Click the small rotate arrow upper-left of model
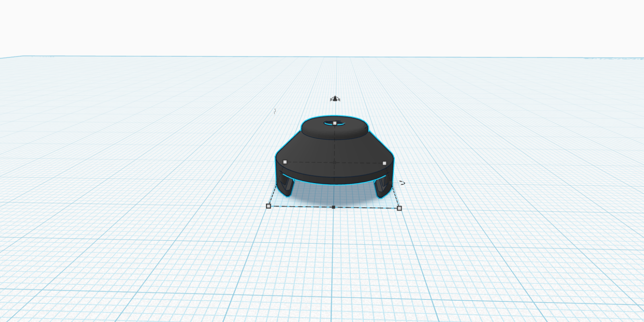The width and height of the screenshot is (644, 322). [x=275, y=111]
